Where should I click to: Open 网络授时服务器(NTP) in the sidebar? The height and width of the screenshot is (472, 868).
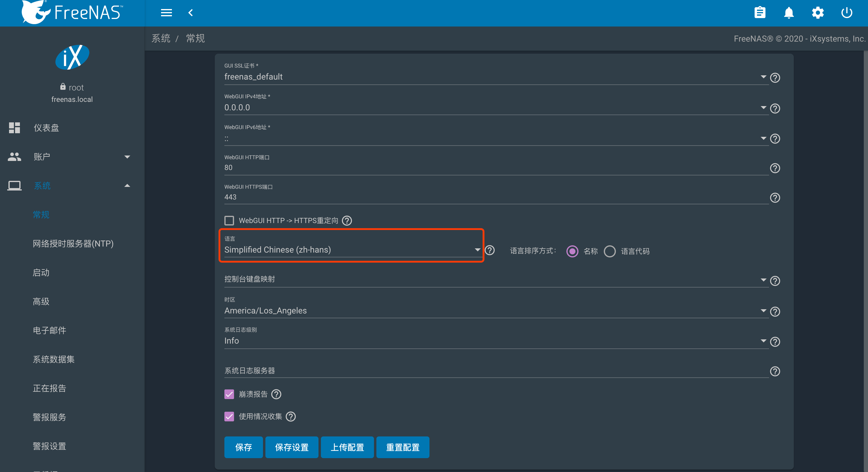click(x=73, y=244)
